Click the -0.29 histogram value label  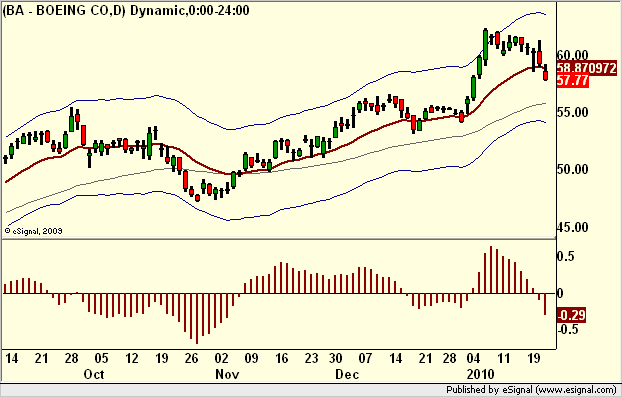571,315
